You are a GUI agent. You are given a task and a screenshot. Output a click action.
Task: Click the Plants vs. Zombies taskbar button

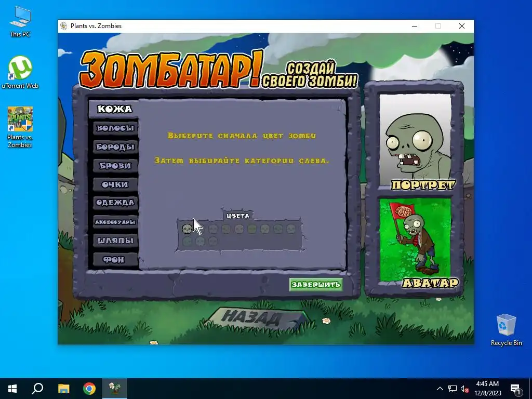point(115,389)
